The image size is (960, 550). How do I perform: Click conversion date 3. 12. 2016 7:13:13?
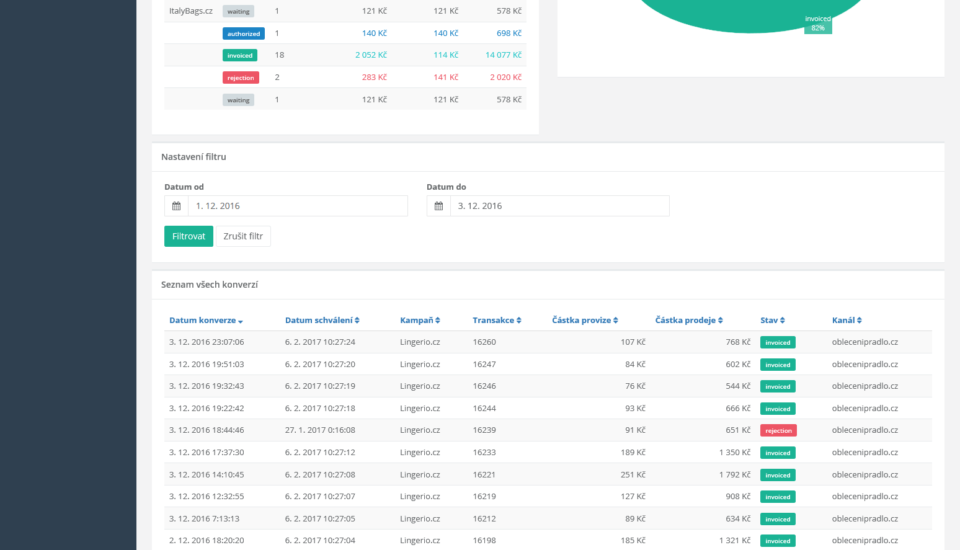pyautogui.click(x=204, y=519)
